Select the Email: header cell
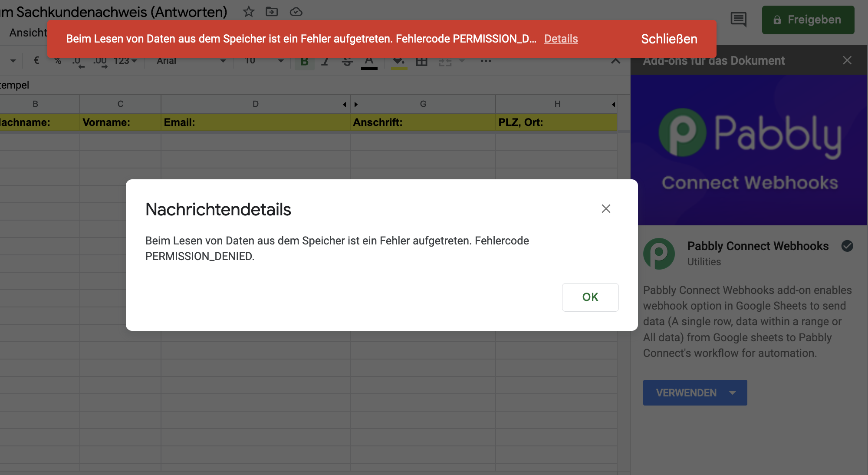The width and height of the screenshot is (868, 475). click(x=255, y=122)
